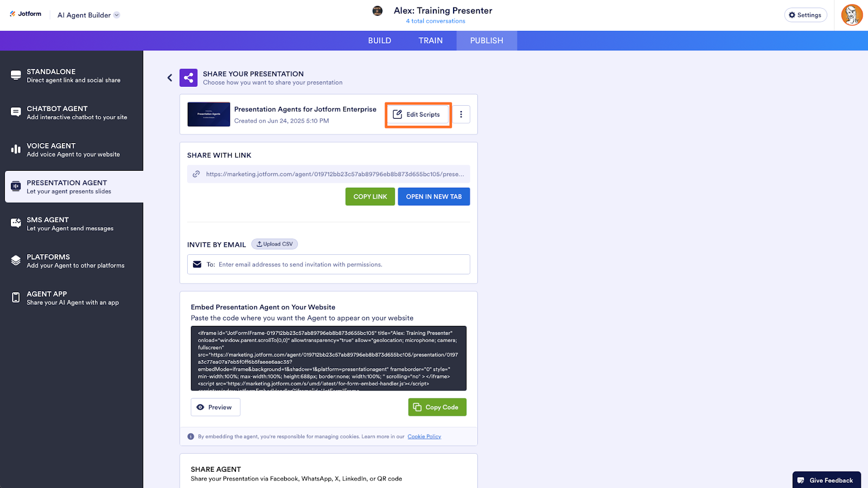This screenshot has width=868, height=488.
Task: Preview the embedded presentation agent
Action: pyautogui.click(x=215, y=407)
